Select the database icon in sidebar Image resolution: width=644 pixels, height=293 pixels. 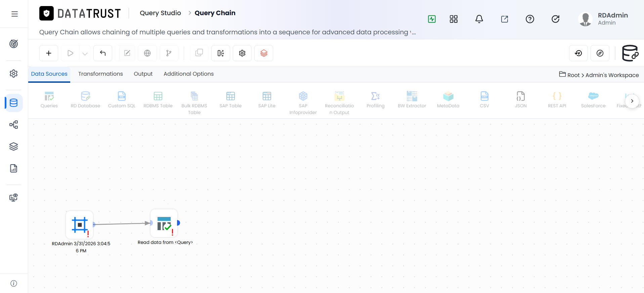tap(14, 103)
